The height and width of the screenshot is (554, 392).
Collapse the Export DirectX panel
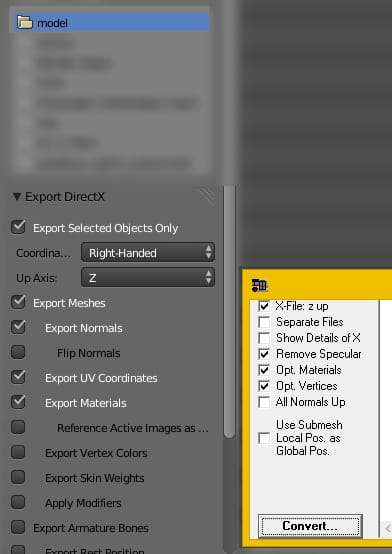[17, 196]
